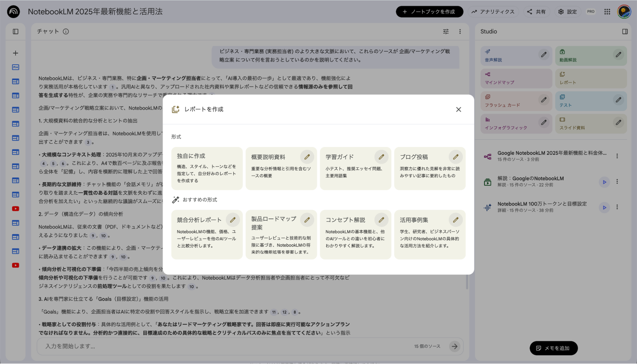Open アナリティクス from the top bar
Image resolution: width=637 pixels, height=364 pixels.
(x=493, y=11)
